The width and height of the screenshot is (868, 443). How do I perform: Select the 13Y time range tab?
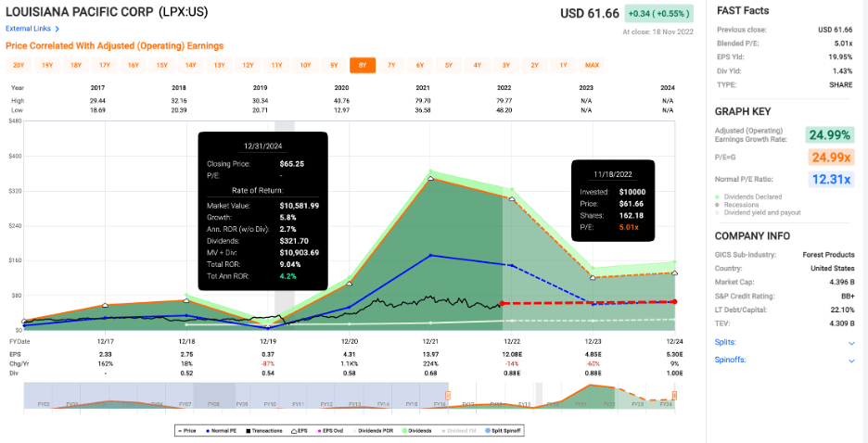219,65
